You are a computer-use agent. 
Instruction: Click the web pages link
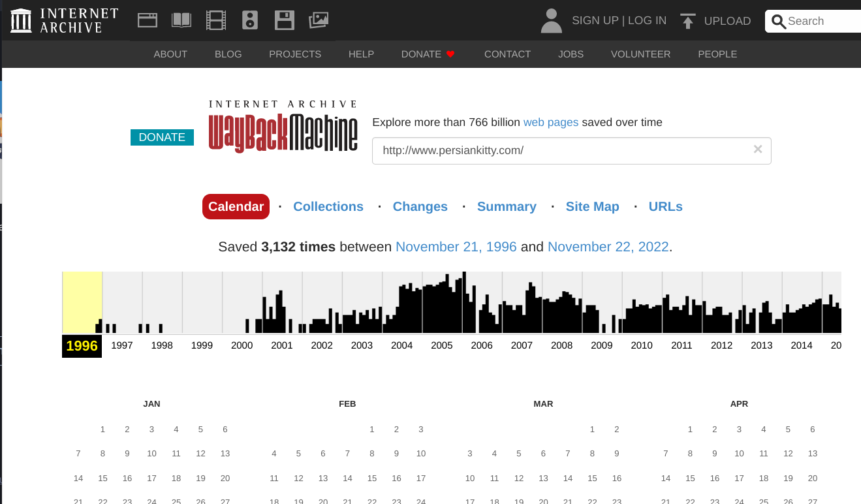[x=551, y=122]
